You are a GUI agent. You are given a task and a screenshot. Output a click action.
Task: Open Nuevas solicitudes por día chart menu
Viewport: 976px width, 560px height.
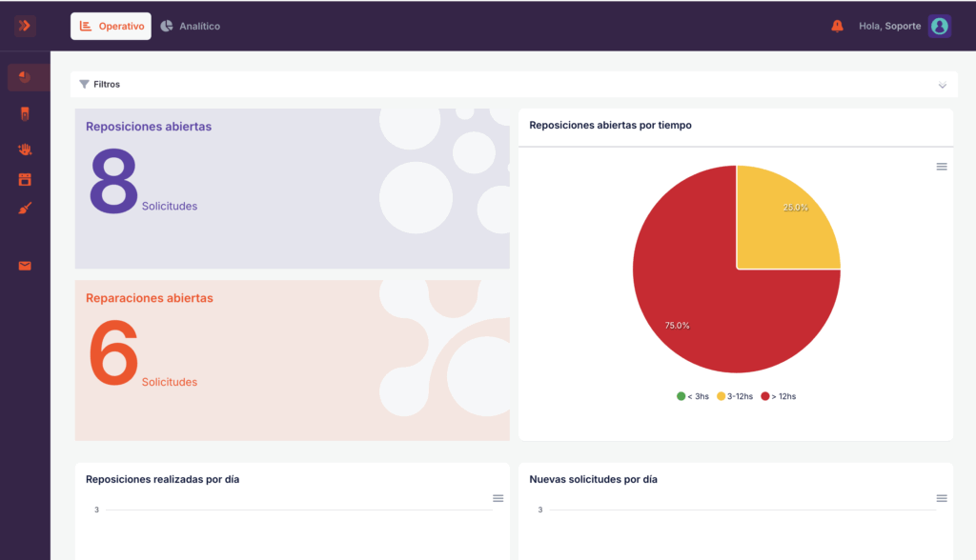pyautogui.click(x=942, y=498)
